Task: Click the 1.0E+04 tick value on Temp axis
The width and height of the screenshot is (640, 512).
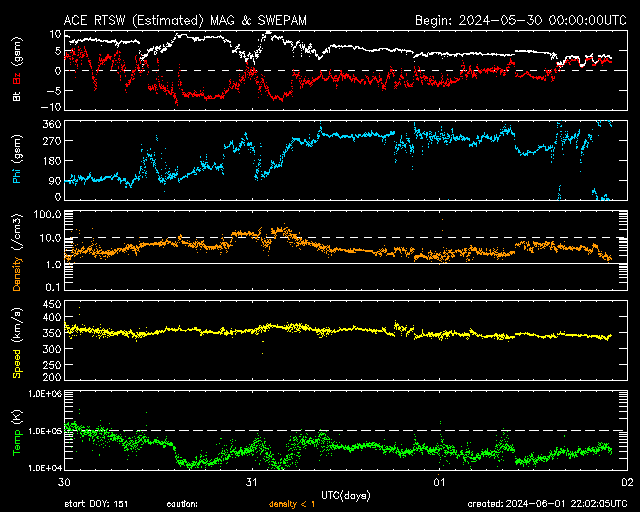Action: point(45,468)
